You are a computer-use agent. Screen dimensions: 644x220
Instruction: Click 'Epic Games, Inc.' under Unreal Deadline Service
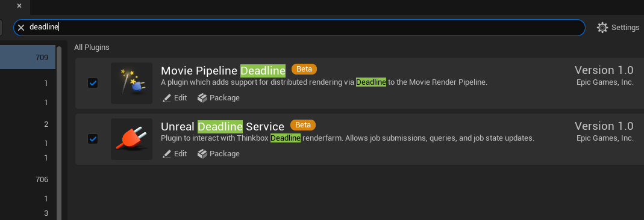click(605, 138)
